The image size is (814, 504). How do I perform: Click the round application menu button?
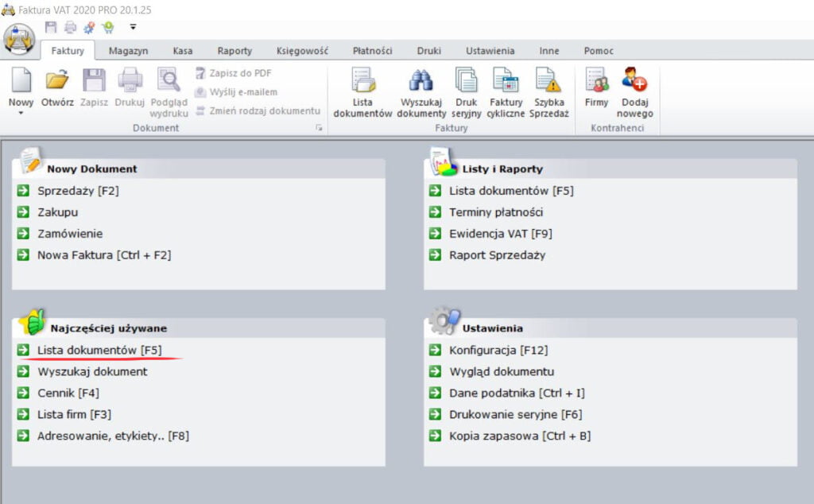(19, 38)
